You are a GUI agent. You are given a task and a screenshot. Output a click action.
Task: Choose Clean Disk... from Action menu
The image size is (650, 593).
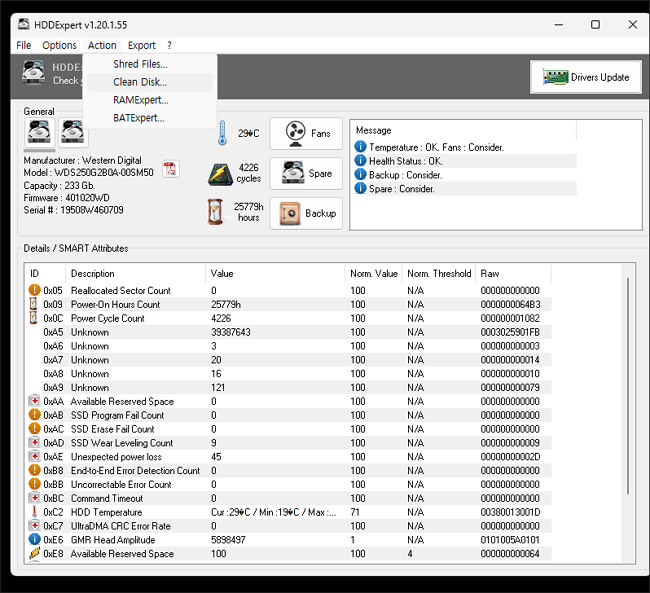click(150, 82)
